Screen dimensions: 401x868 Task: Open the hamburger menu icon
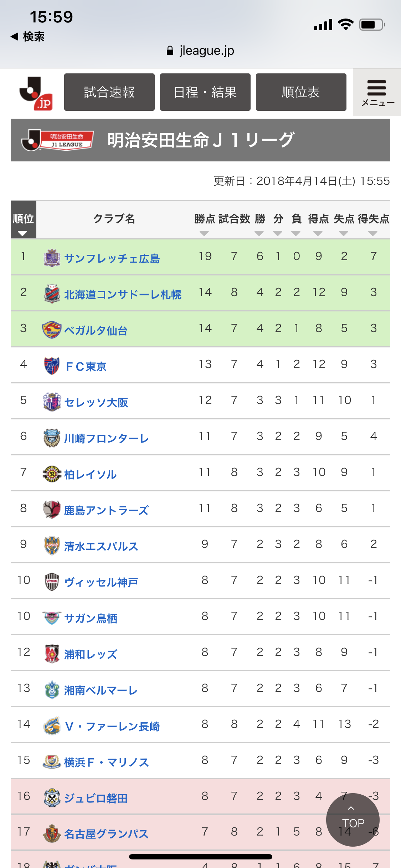tap(377, 92)
